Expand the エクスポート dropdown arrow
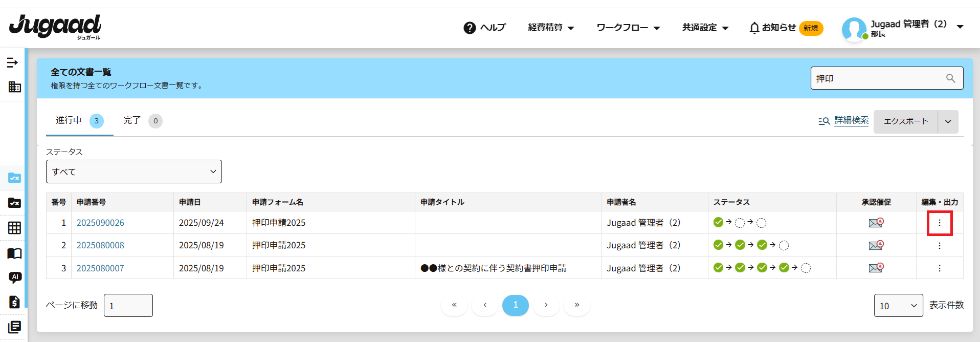980x342 pixels. pyautogui.click(x=948, y=121)
